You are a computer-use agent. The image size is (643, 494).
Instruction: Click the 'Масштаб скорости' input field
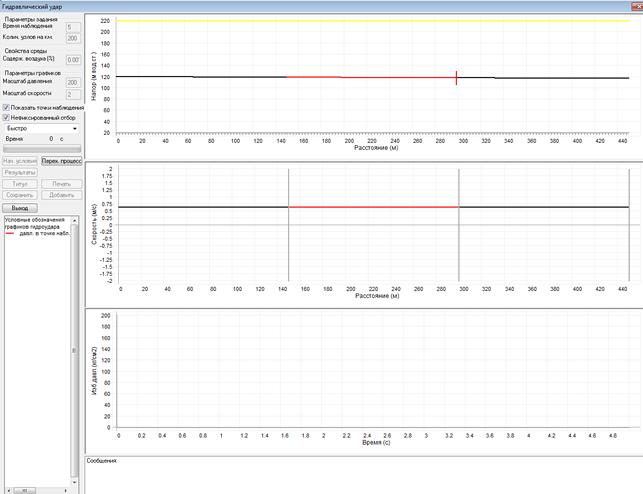pyautogui.click(x=72, y=94)
